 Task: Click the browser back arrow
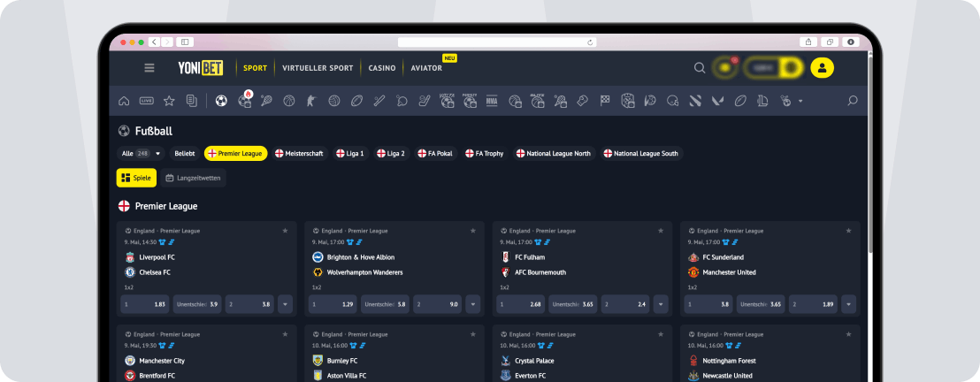(x=155, y=42)
